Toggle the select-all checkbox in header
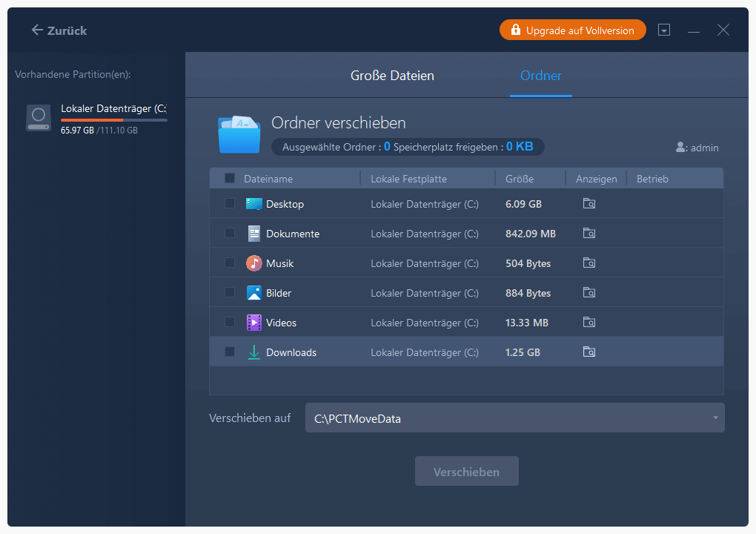Viewport: 756px width, 534px height. click(230, 178)
